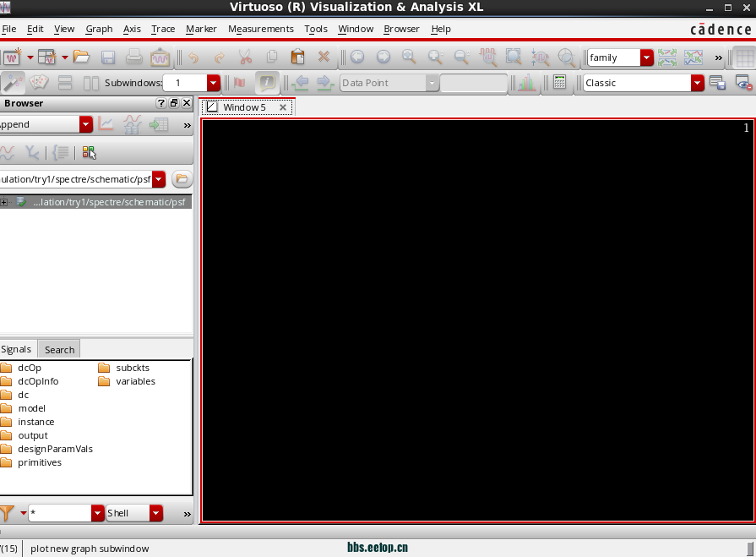Zoom out by two with the minus magnifier
This screenshot has height=557, width=756.
pos(462,57)
